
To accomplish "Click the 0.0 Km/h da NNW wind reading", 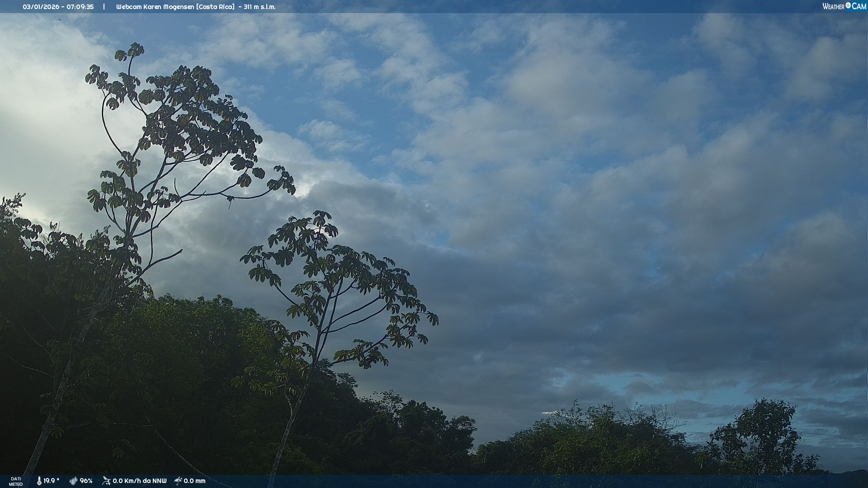I will 139,481.
